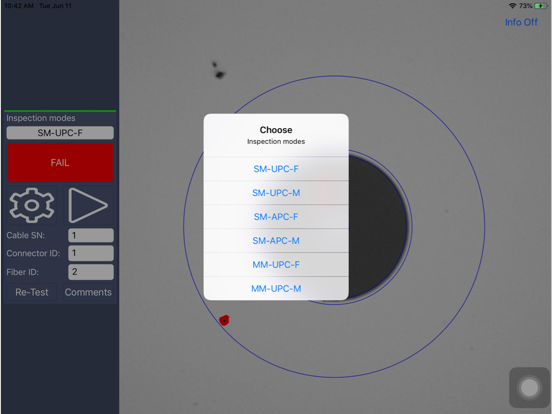552x414 pixels.
Task: Open the SM-UPC-F inspection modes dropdown in sidebar
Action: 60,133
